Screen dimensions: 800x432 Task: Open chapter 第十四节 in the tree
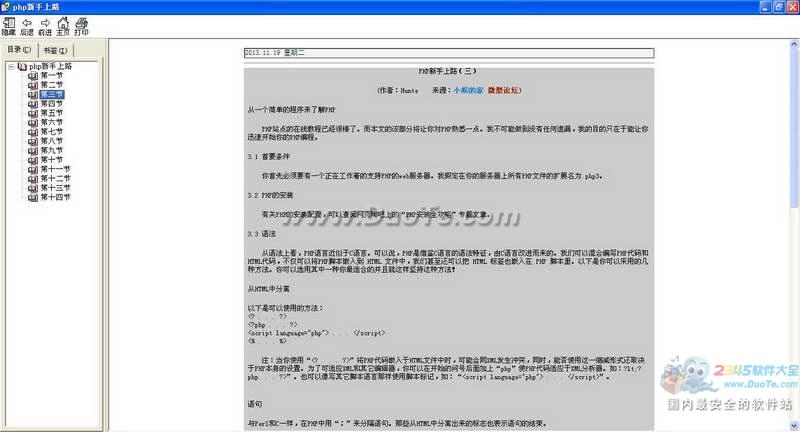[55, 197]
